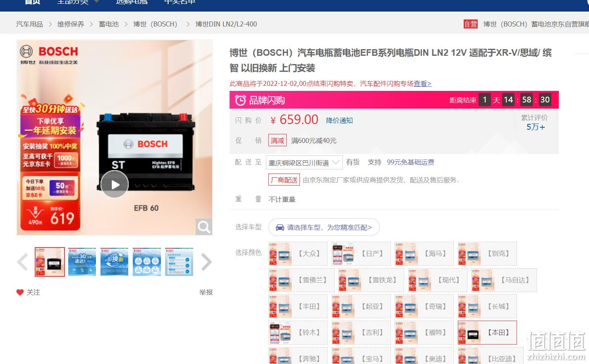This screenshot has width=589, height=364.
Task: Select the fourth product thumbnail
Action: click(x=147, y=262)
